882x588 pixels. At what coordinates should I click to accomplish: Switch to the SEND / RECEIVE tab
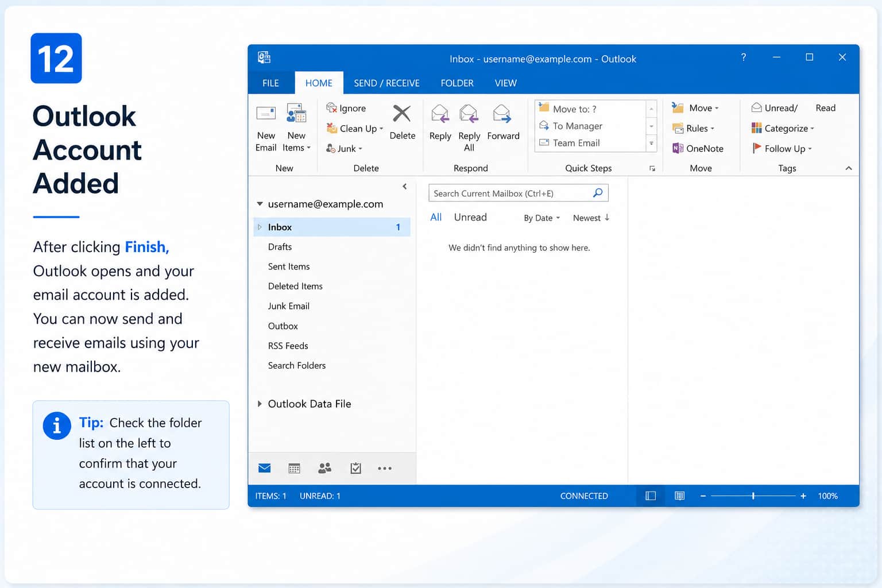(x=386, y=83)
